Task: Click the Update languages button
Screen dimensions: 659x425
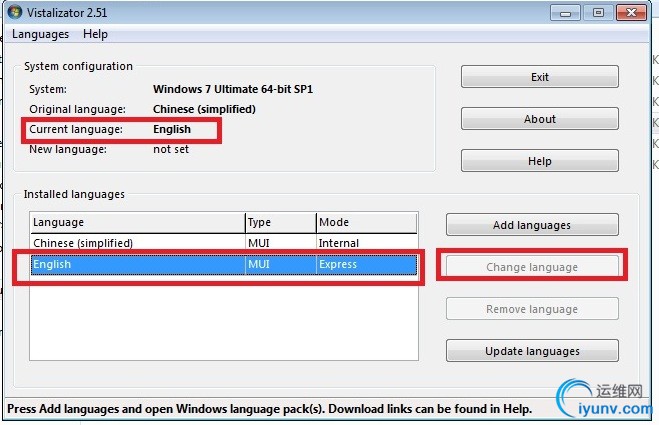Action: [532, 351]
